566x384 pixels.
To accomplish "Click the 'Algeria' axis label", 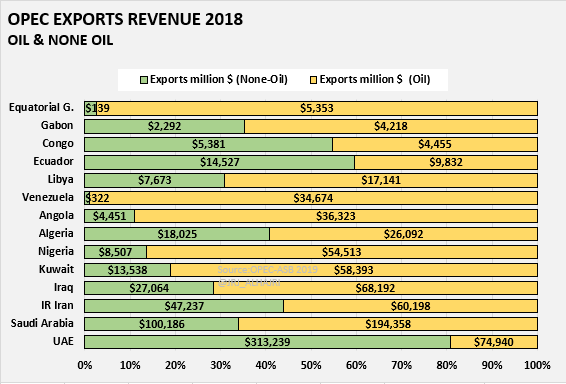I will (x=56, y=234).
